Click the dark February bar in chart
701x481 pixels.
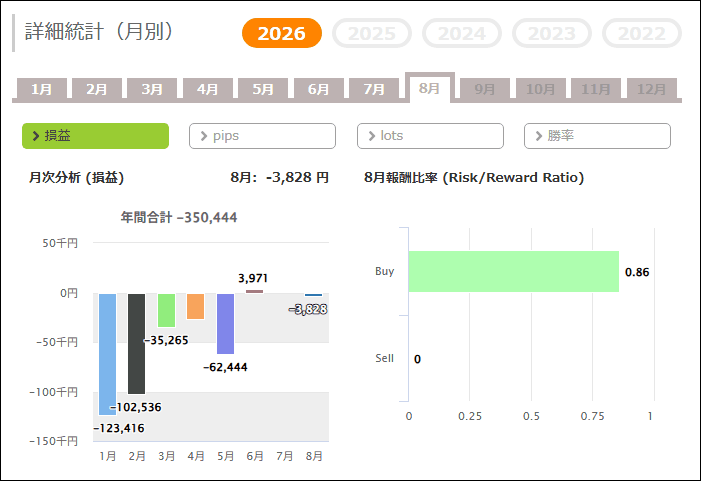136,344
